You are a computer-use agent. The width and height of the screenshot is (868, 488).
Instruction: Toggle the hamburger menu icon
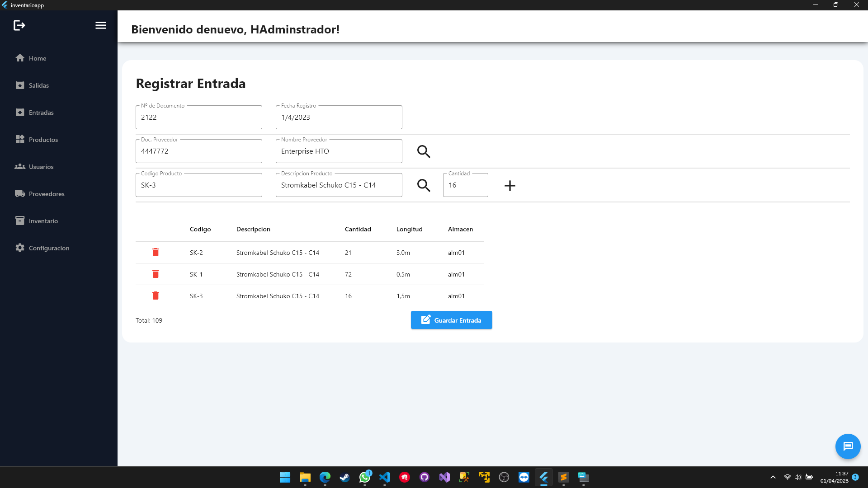click(101, 25)
